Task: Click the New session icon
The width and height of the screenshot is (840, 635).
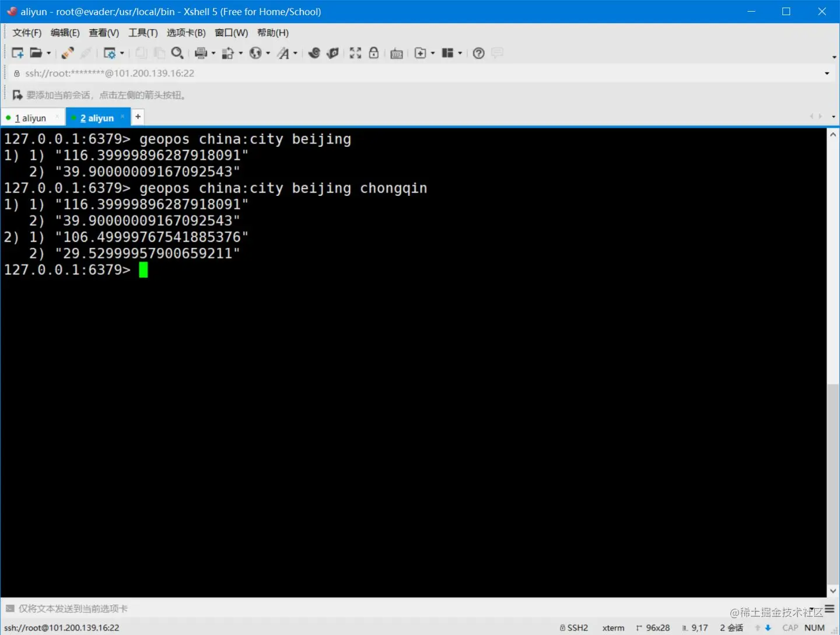Action: point(17,53)
